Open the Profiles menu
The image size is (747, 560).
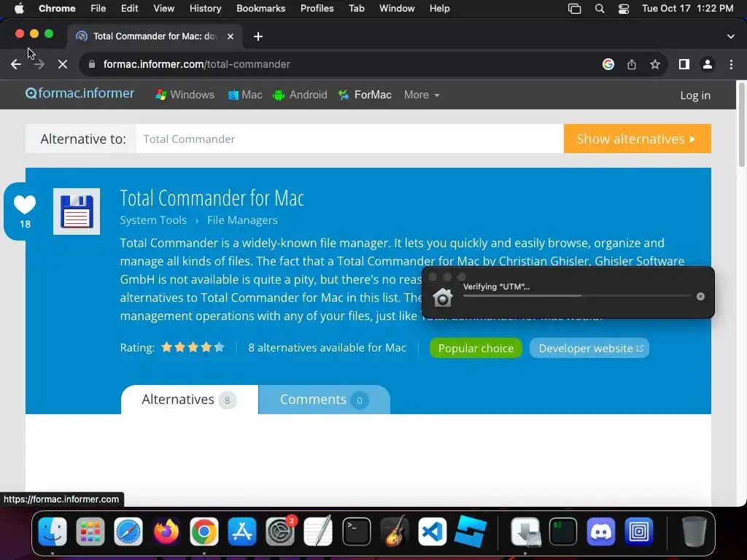[317, 9]
